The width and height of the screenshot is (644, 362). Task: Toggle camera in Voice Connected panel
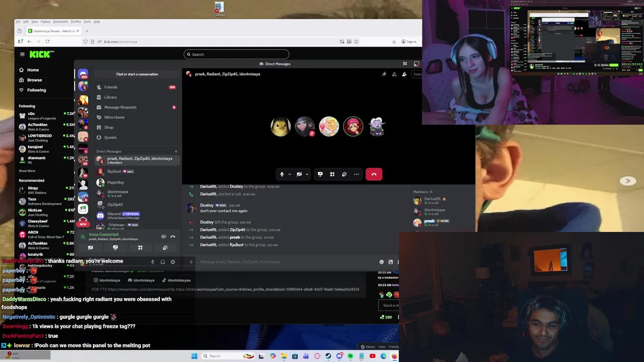click(x=91, y=247)
